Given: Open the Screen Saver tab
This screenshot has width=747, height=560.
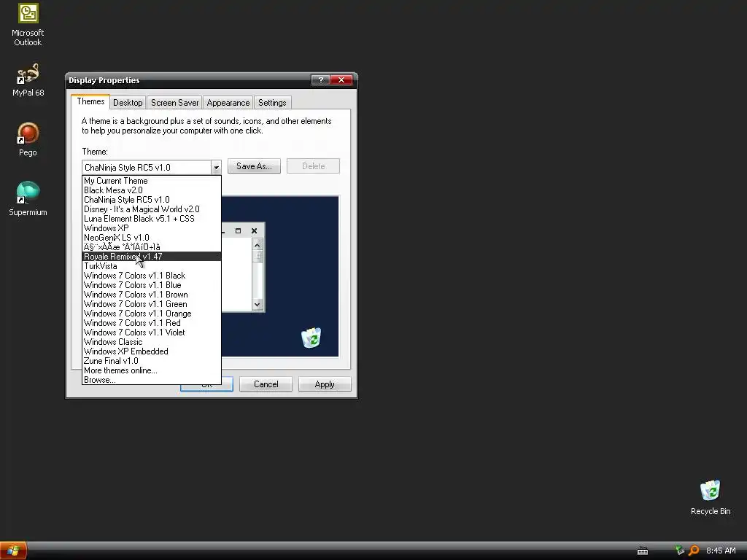Looking at the screenshot, I should coord(174,102).
